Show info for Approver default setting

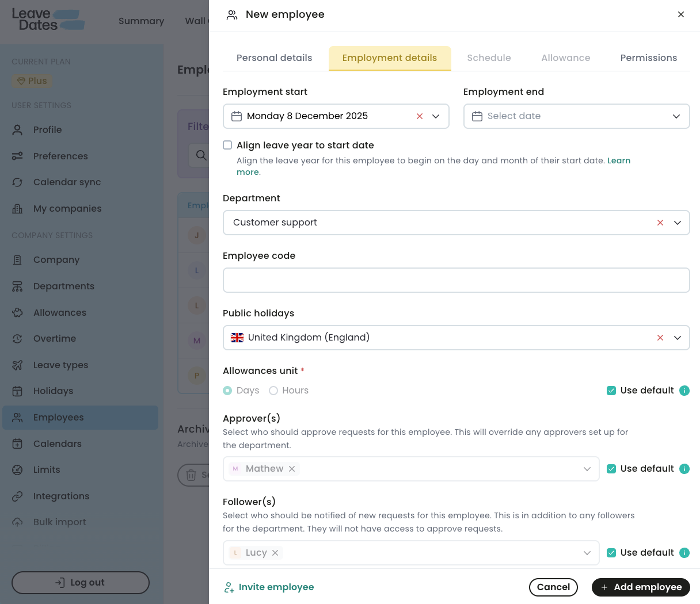coord(684,469)
